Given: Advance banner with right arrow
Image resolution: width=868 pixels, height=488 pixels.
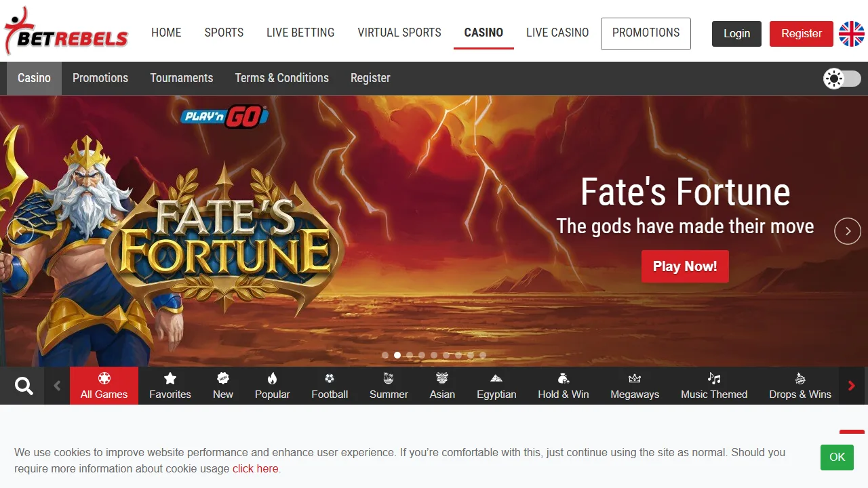Looking at the screenshot, I should (848, 231).
